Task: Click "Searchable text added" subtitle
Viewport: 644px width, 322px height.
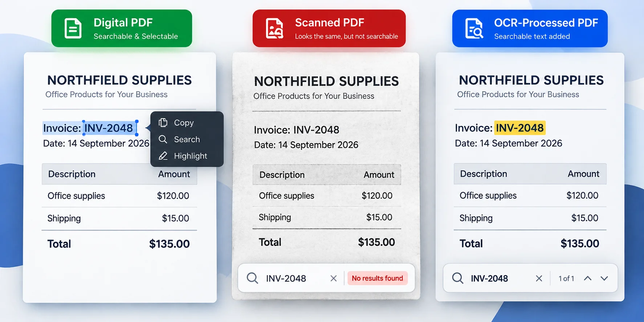Action: pyautogui.click(x=532, y=36)
